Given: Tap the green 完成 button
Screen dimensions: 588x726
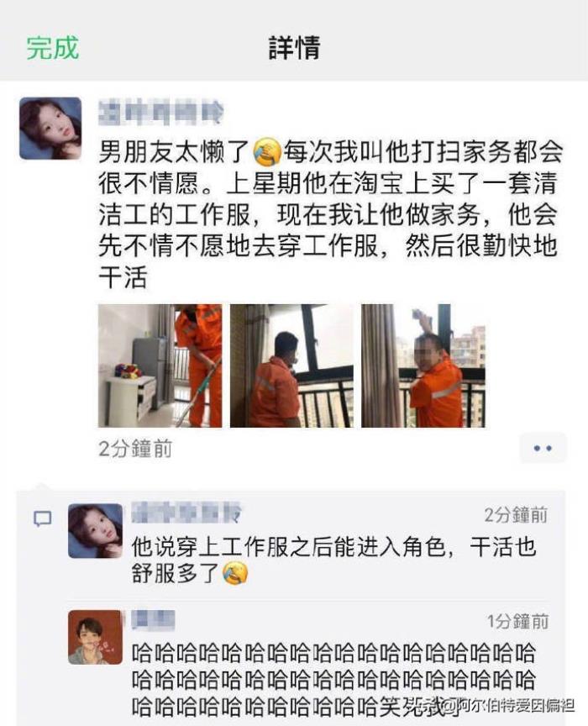Looking at the screenshot, I should (52, 47).
